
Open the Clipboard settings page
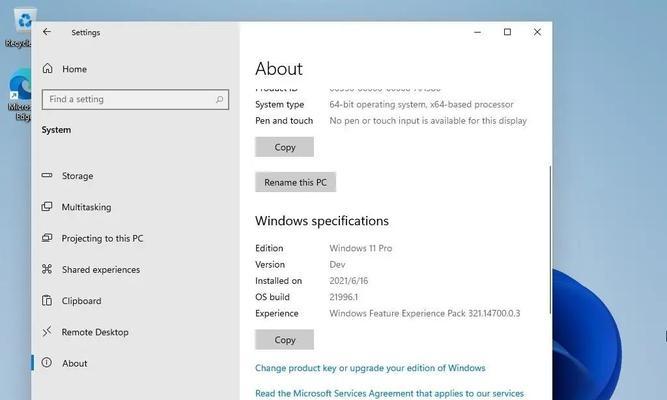tap(82, 301)
